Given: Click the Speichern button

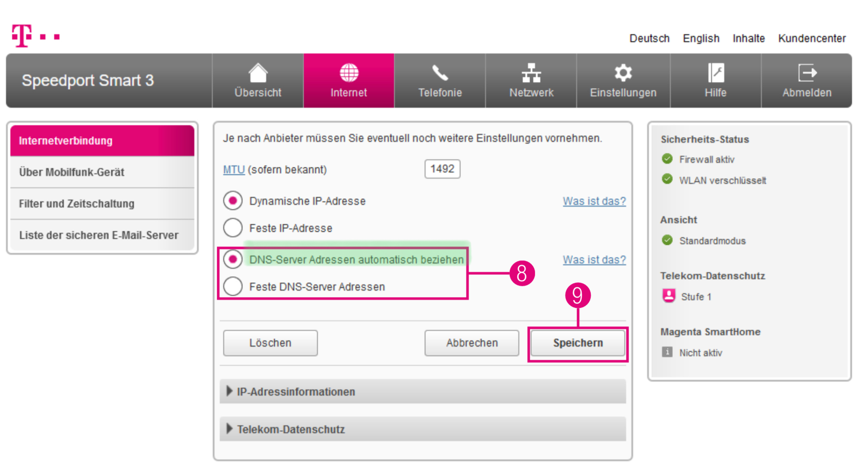Looking at the screenshot, I should point(578,343).
